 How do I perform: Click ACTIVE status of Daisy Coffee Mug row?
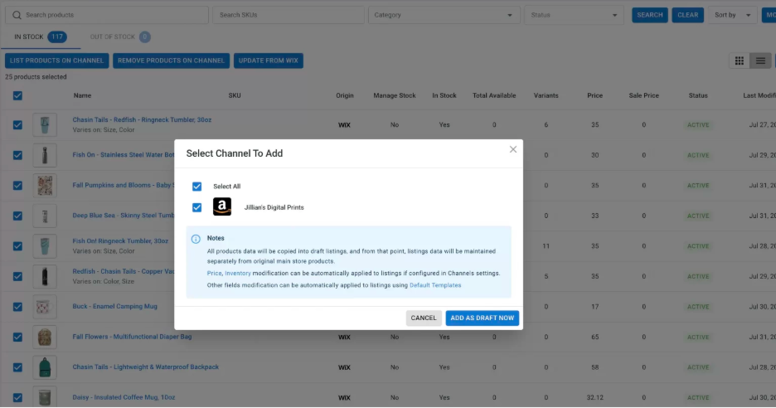coord(698,398)
